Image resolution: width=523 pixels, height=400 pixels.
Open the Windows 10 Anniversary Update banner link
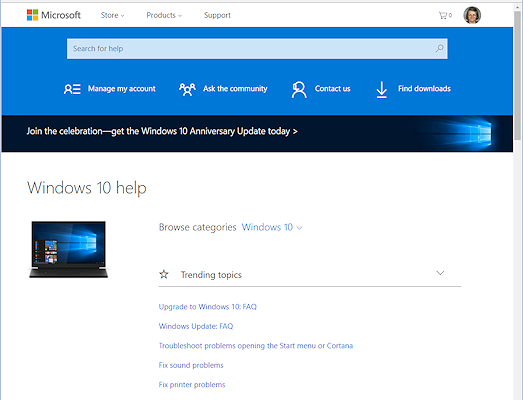coord(162,131)
